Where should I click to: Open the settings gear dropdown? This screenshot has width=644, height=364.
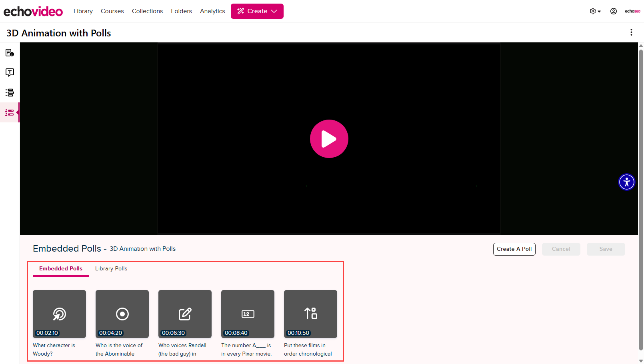[595, 11]
